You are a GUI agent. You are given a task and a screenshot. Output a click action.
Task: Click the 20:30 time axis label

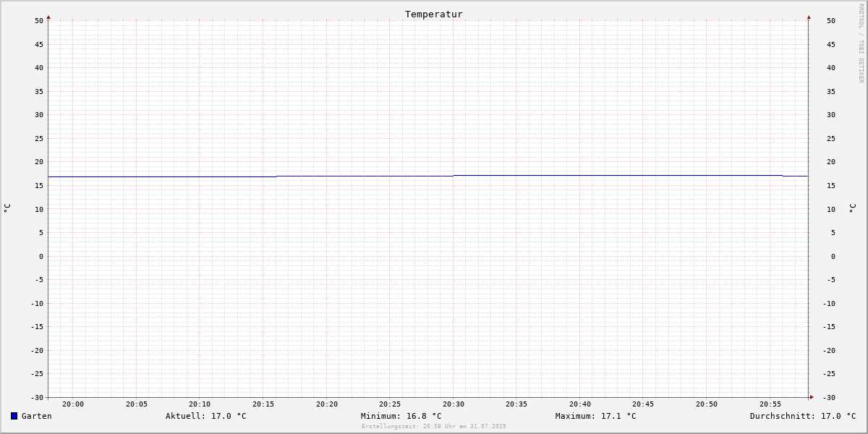coord(454,404)
